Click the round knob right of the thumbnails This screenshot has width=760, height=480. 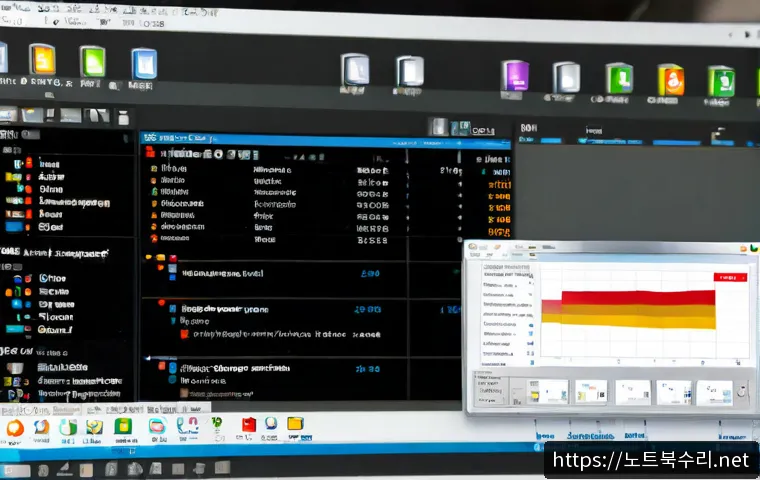tap(741, 392)
